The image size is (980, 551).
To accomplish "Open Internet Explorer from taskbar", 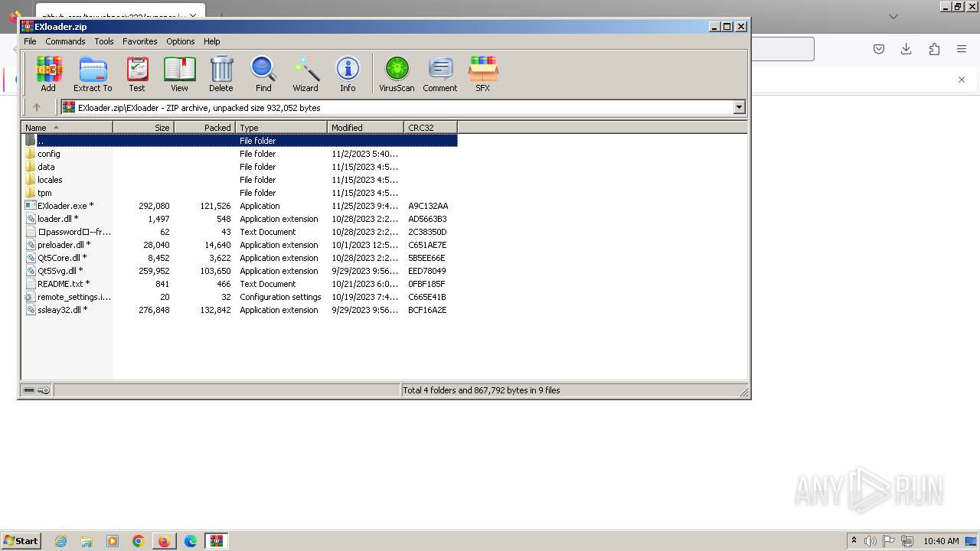I will click(x=60, y=541).
